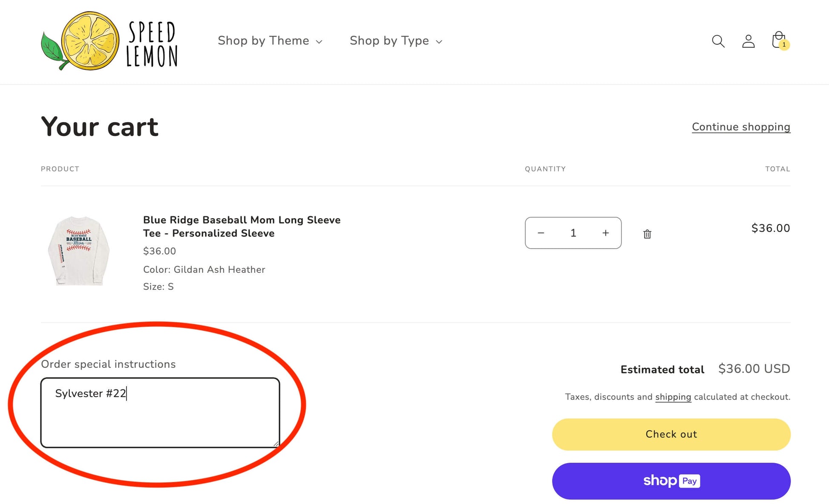The height and width of the screenshot is (504, 829).
Task: Open the shipping policy link
Action: tap(673, 397)
